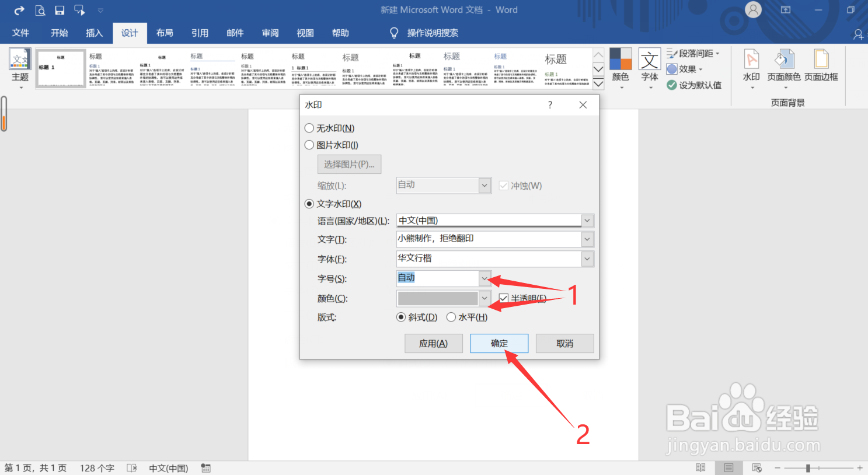
Task: Click the account avatar in the title bar
Action: (x=754, y=10)
